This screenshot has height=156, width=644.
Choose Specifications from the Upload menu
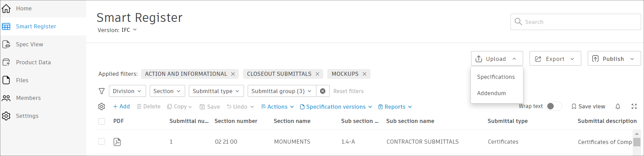pos(496,77)
